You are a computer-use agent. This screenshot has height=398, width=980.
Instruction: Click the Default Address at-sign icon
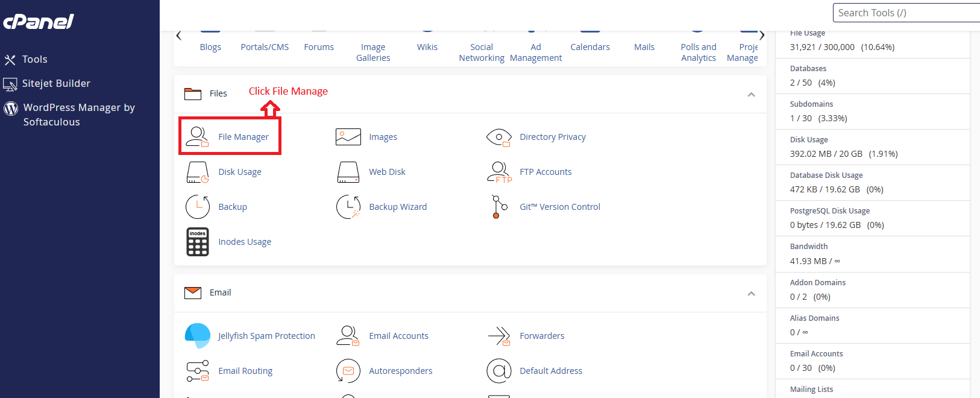pos(499,371)
